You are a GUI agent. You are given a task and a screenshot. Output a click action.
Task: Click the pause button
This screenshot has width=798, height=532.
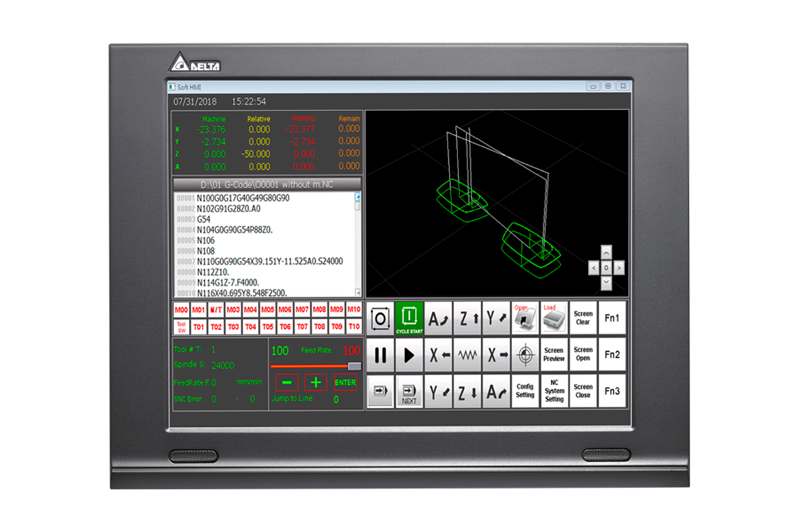click(x=380, y=356)
